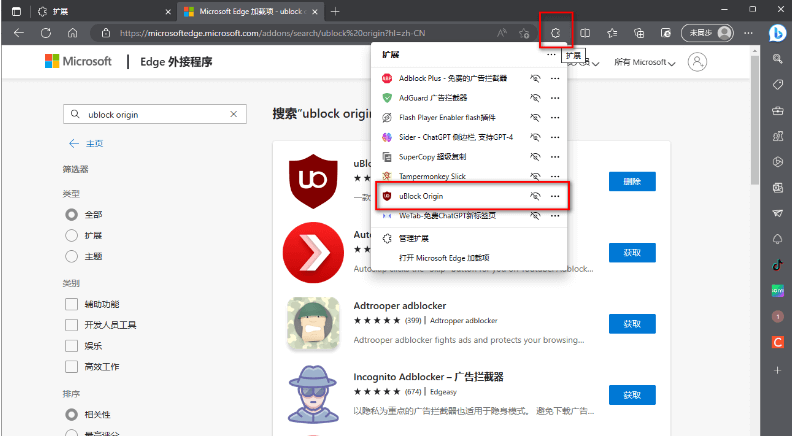
Task: Check the 高效工作 category checkbox
Action: point(71,366)
